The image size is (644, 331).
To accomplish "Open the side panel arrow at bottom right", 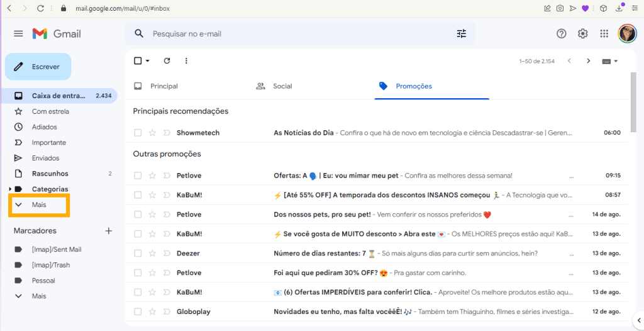I will coord(639,320).
